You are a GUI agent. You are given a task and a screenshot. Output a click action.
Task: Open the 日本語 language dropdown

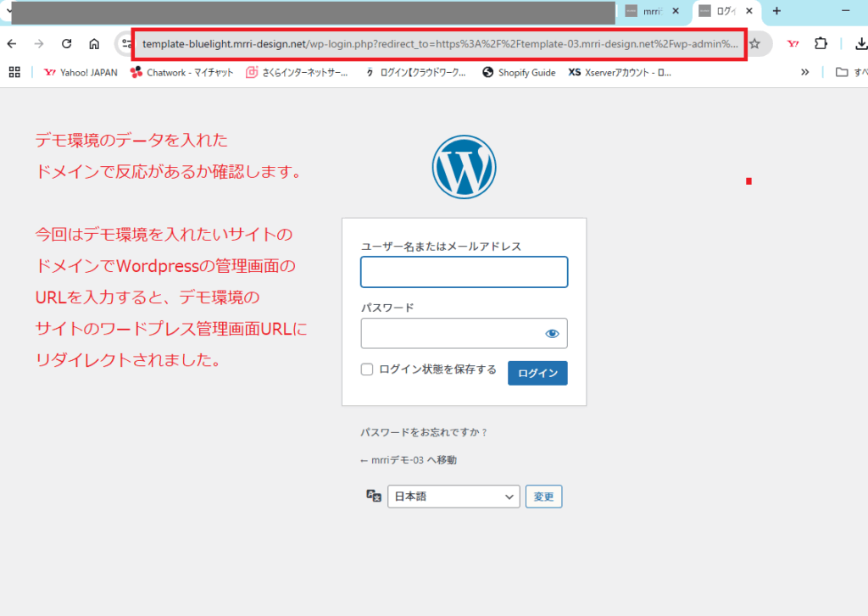pyautogui.click(x=453, y=497)
